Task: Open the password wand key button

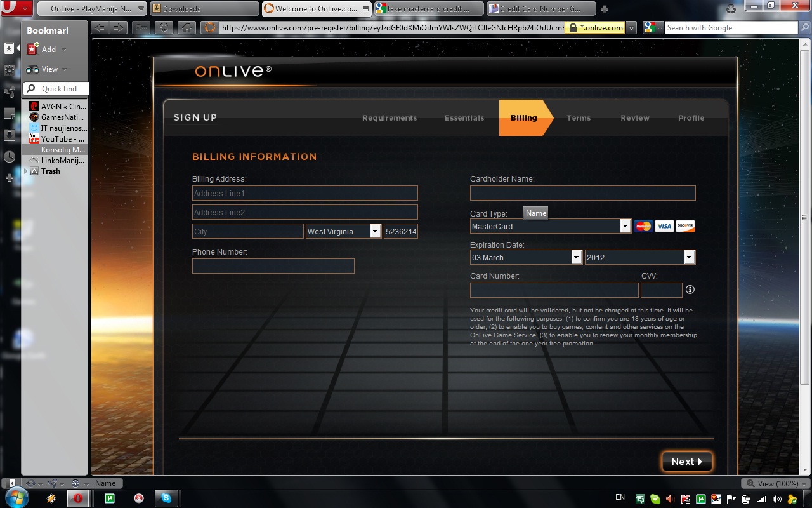Action: 141,27
